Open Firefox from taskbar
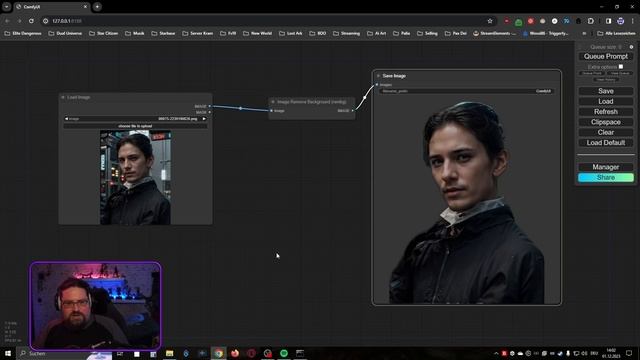The width and height of the screenshot is (640, 360). 235,353
